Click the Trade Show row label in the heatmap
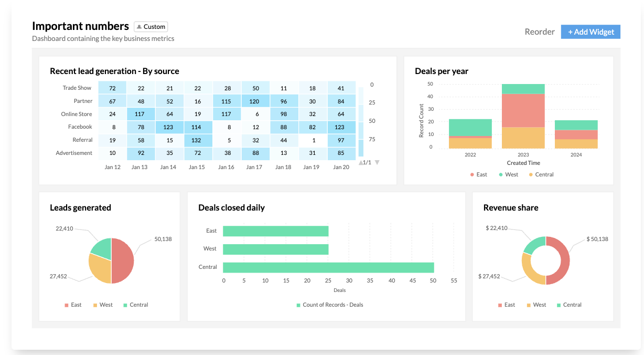 (x=77, y=88)
